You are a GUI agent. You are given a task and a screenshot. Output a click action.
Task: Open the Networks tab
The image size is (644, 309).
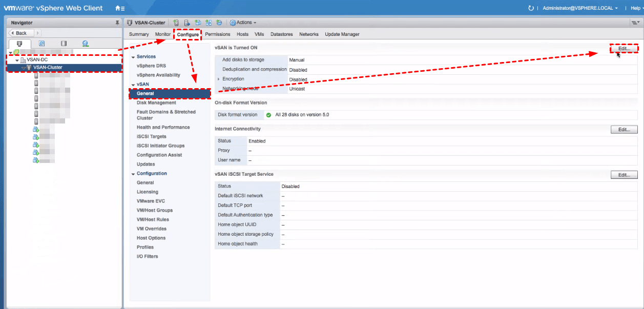pos(309,34)
